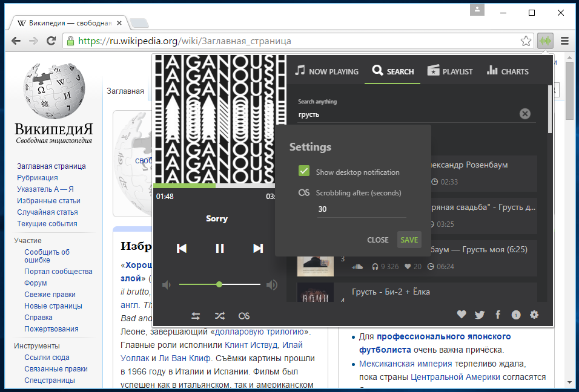Open the Chrome hamburger menu

coord(564,41)
